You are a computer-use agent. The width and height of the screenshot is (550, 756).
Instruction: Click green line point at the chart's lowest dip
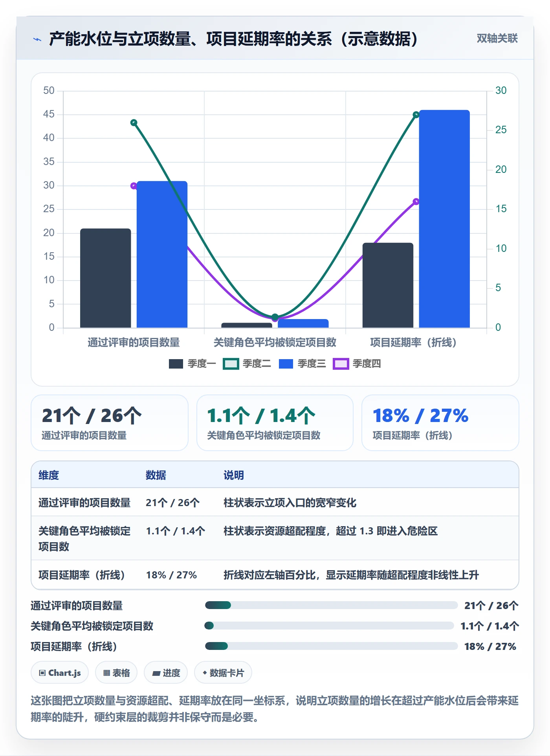point(275,317)
